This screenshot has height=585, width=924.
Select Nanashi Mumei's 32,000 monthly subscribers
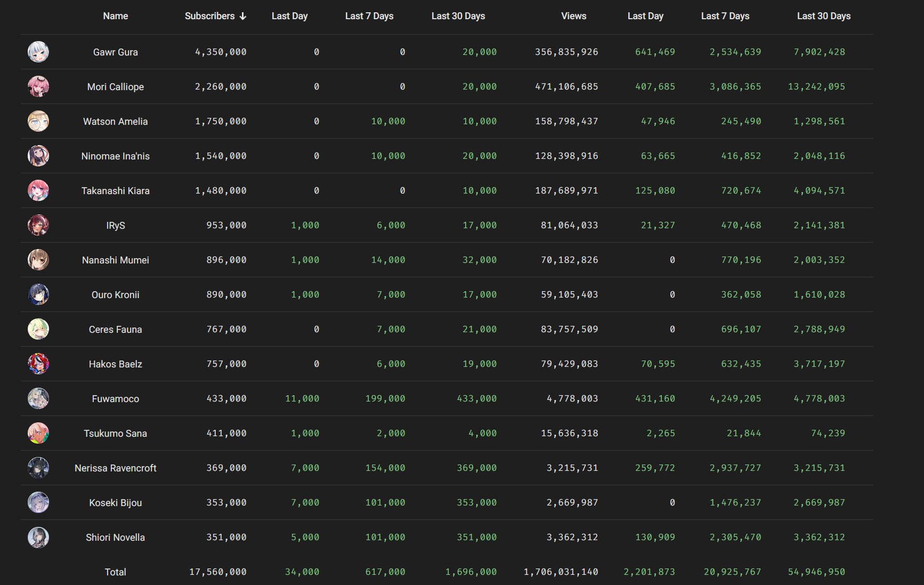(480, 260)
